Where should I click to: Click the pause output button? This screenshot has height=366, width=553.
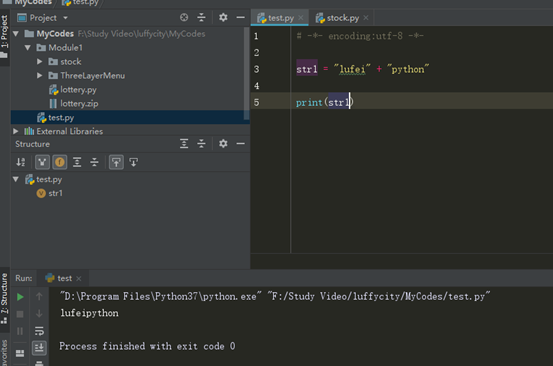pos(20,331)
